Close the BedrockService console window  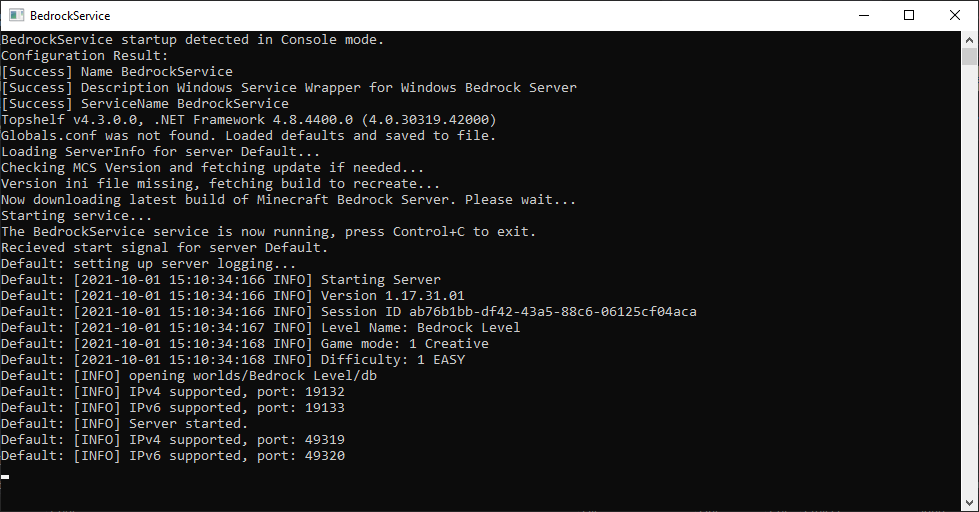coord(955,15)
